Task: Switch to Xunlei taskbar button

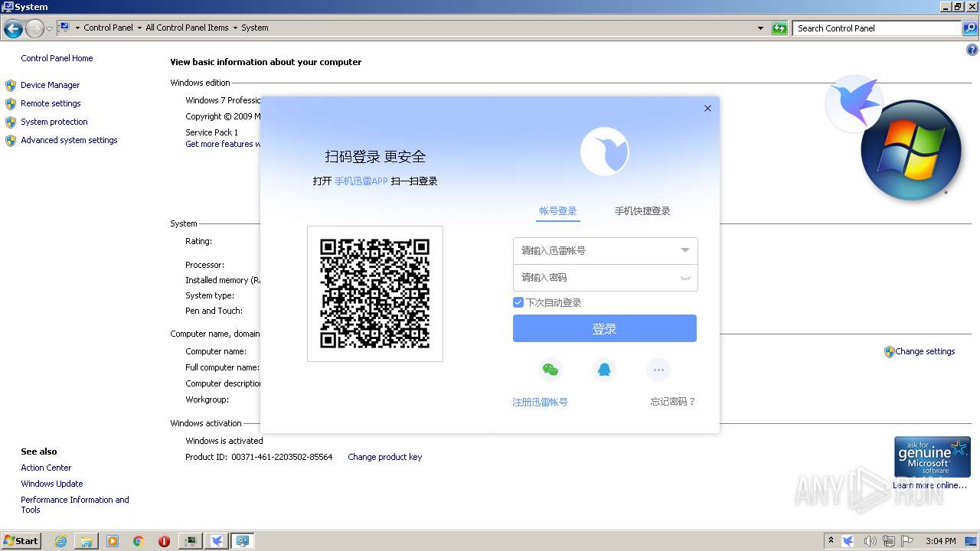Action: click(217, 541)
